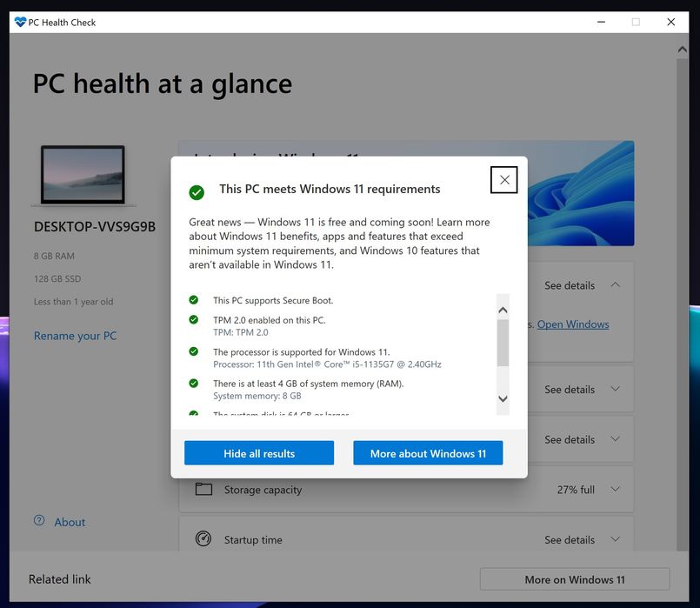Select the 'Processor: 11th Gen Intel' detail text
Viewport: 700px width, 608px height.
[327, 364]
